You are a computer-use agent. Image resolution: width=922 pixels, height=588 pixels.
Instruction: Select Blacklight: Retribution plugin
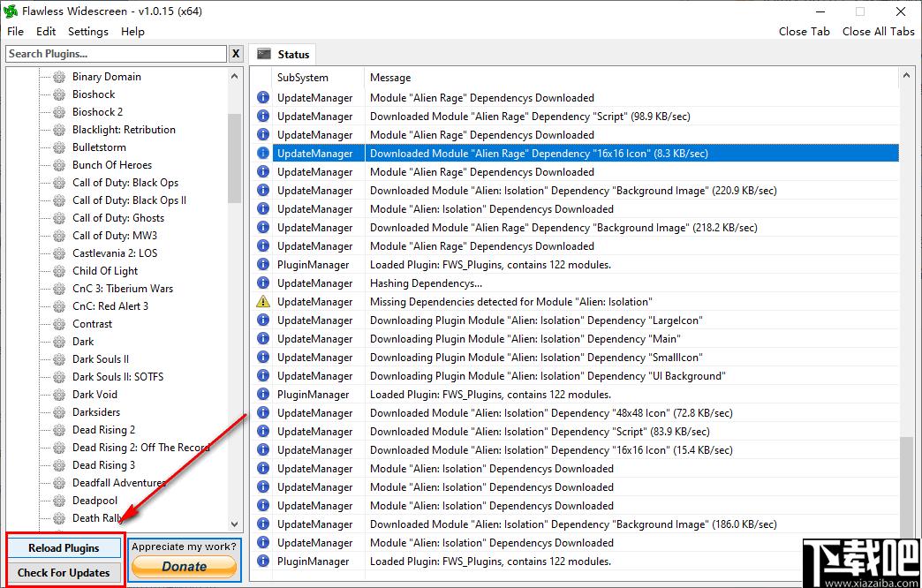[x=124, y=130]
